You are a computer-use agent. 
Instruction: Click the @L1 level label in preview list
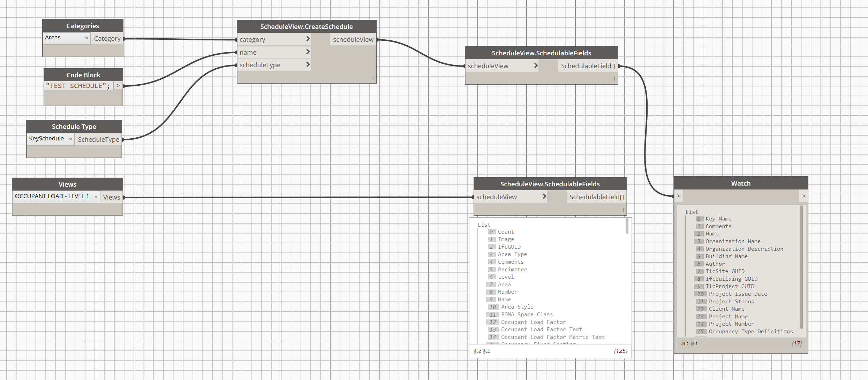coord(486,351)
